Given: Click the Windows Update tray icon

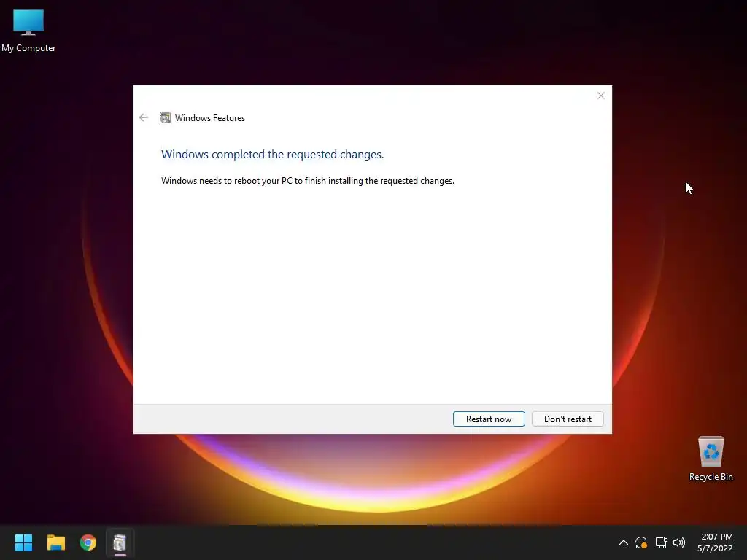Looking at the screenshot, I should pos(641,542).
